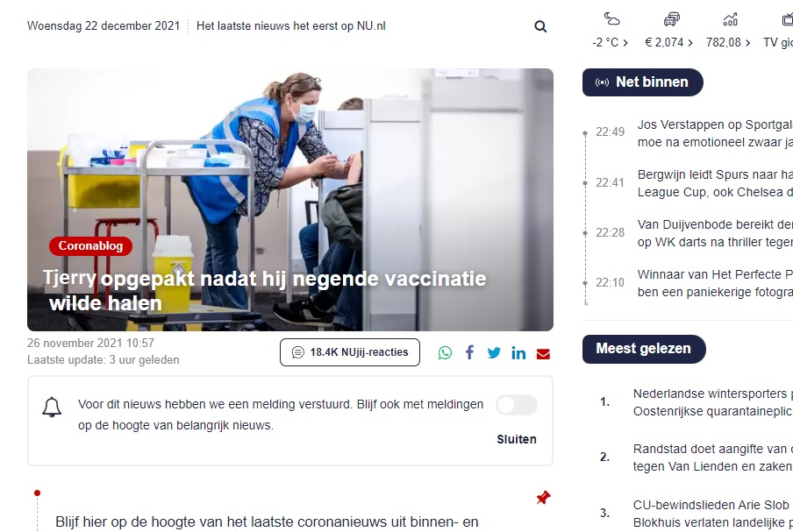This screenshot has width=793, height=532.
Task: Dismiss the notification banner via Sluiten
Action: 517,439
